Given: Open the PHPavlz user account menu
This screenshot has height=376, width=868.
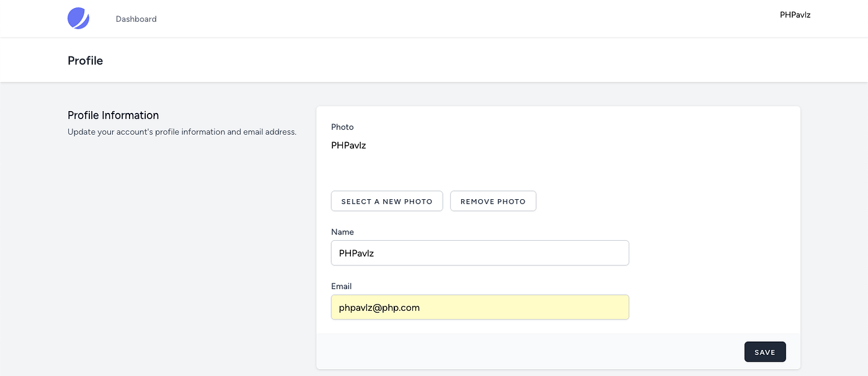Looking at the screenshot, I should [x=795, y=15].
